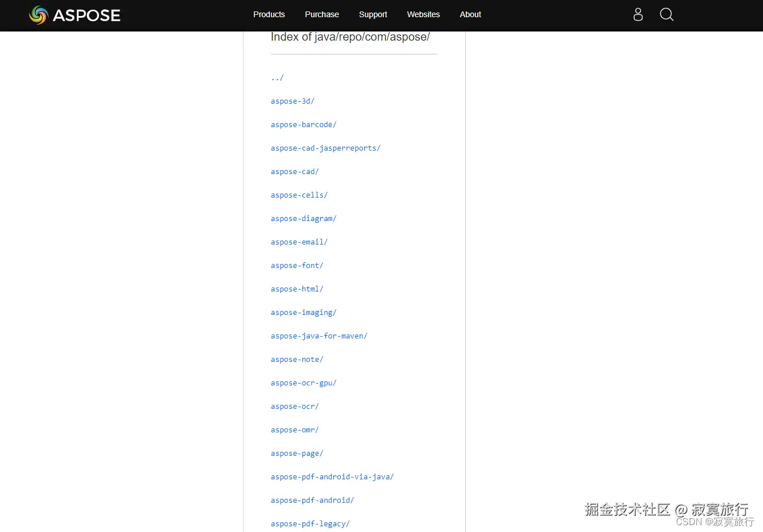Open the aspose-ocr-gpu/ folder link
Image resolution: width=763 pixels, height=532 pixels.
304,383
